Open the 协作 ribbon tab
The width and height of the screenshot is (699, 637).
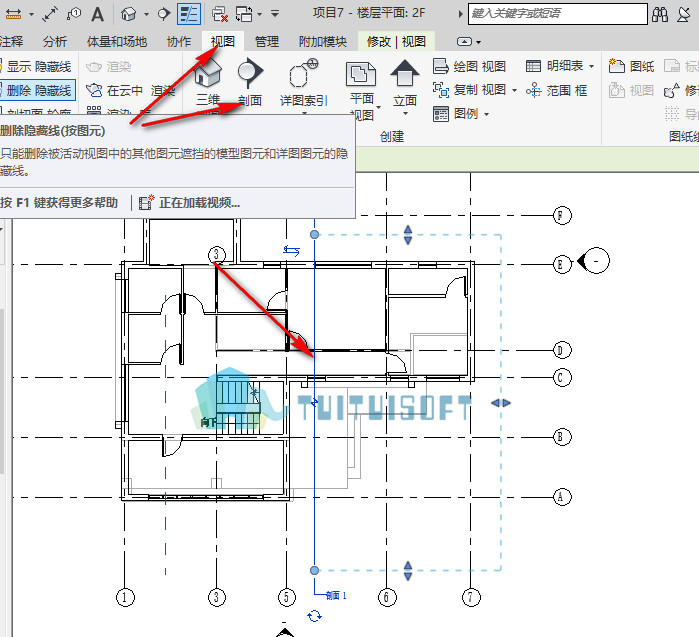(179, 42)
